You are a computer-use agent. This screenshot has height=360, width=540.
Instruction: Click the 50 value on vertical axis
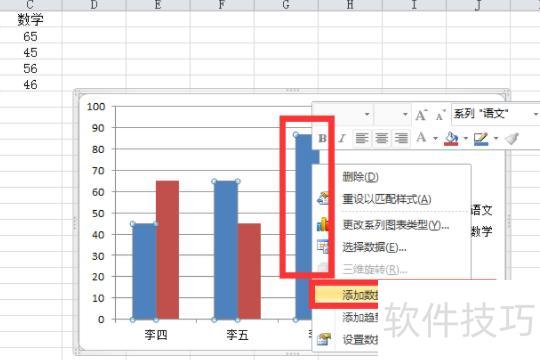(x=98, y=213)
